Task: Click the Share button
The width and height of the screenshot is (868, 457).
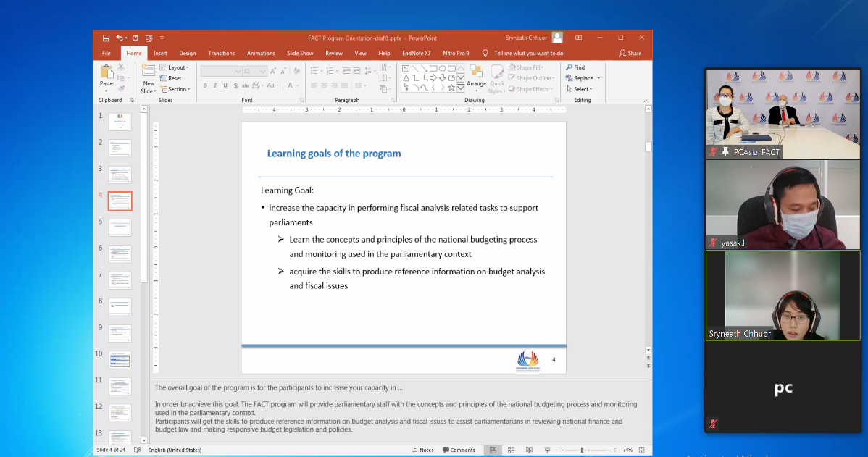Action: click(x=630, y=54)
